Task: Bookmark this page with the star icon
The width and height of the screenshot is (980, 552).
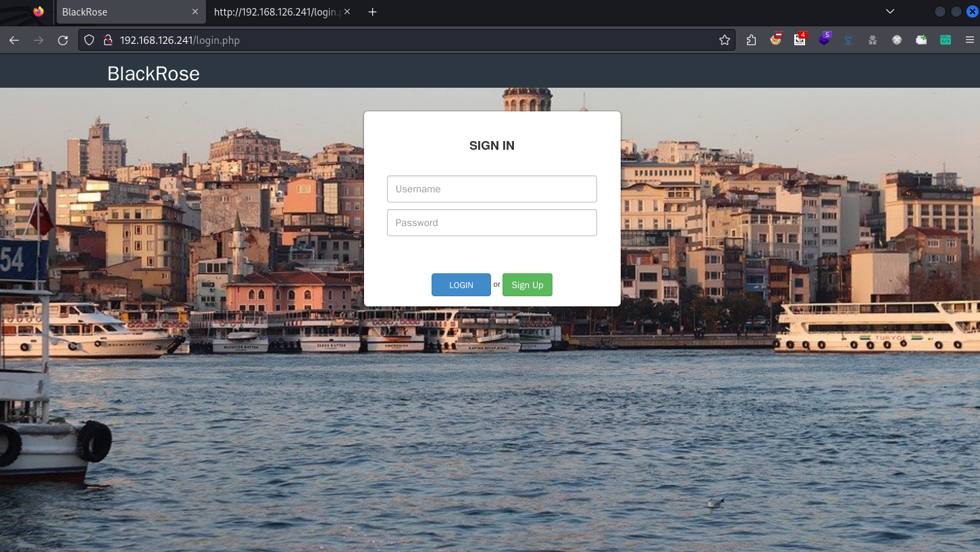Action: [x=725, y=40]
